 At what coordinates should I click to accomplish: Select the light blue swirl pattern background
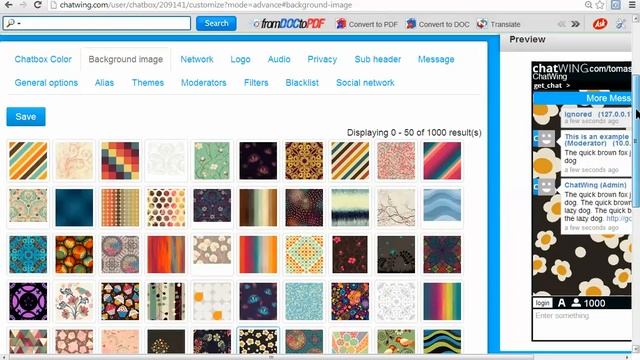click(304, 301)
